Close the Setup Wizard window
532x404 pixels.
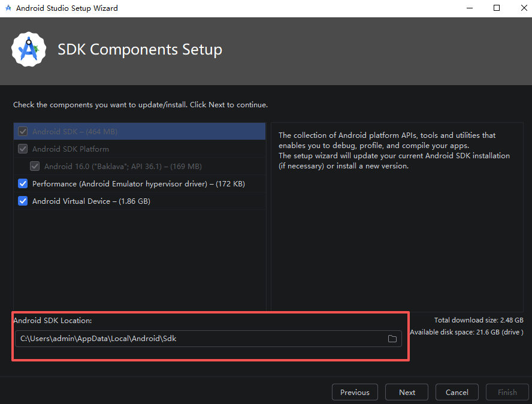[524, 8]
